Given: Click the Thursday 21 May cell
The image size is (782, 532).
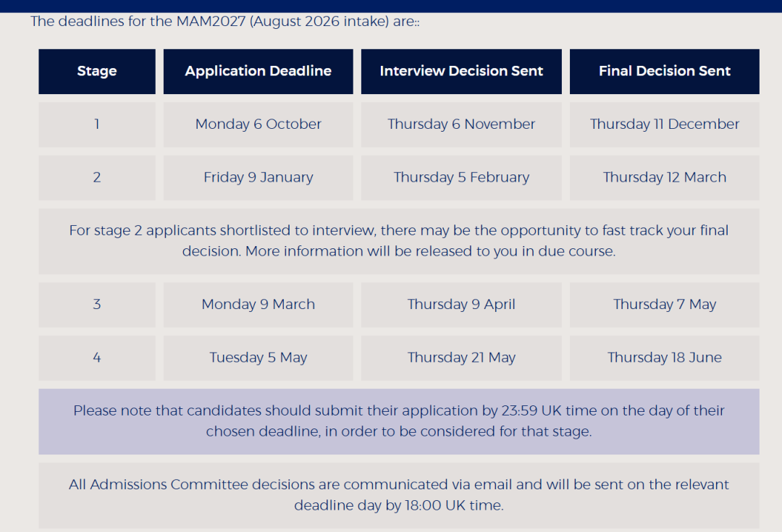Looking at the screenshot, I should pos(461,358).
